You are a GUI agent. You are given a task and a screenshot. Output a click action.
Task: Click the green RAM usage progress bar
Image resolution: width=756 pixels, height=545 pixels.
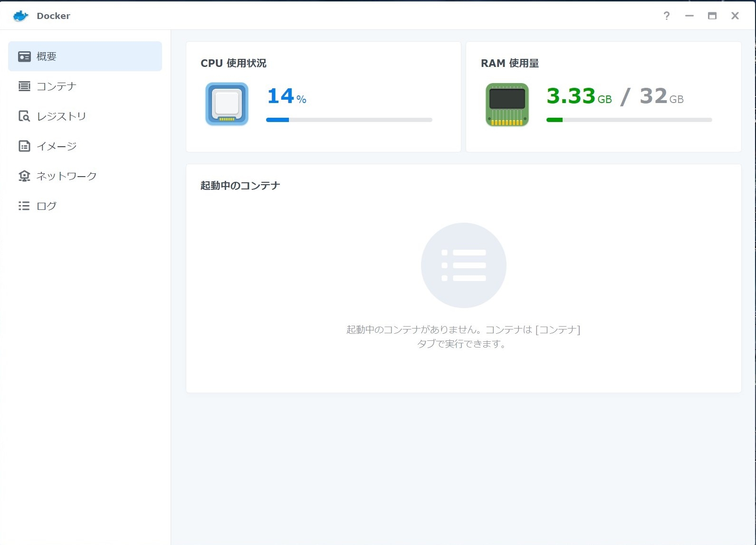click(x=629, y=120)
